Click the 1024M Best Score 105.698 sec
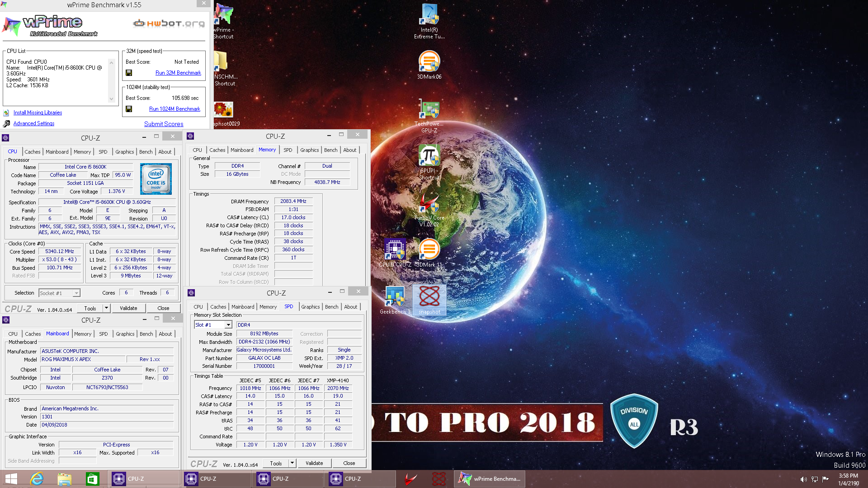 pyautogui.click(x=185, y=98)
